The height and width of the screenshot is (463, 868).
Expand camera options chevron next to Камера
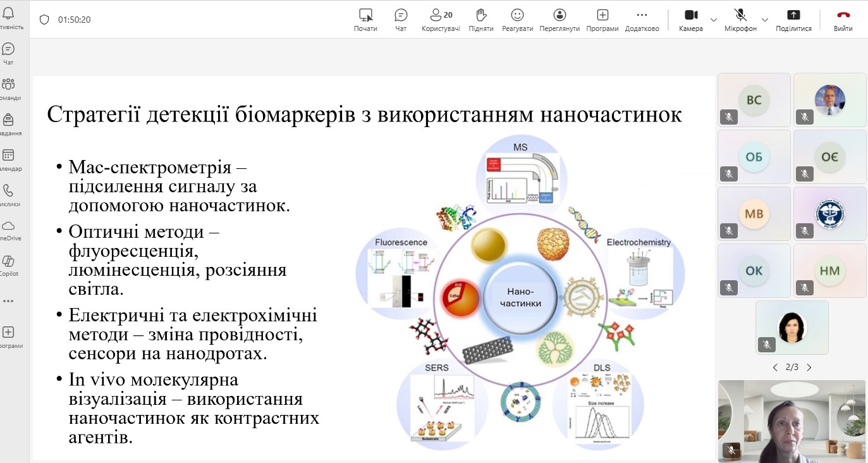[714, 20]
